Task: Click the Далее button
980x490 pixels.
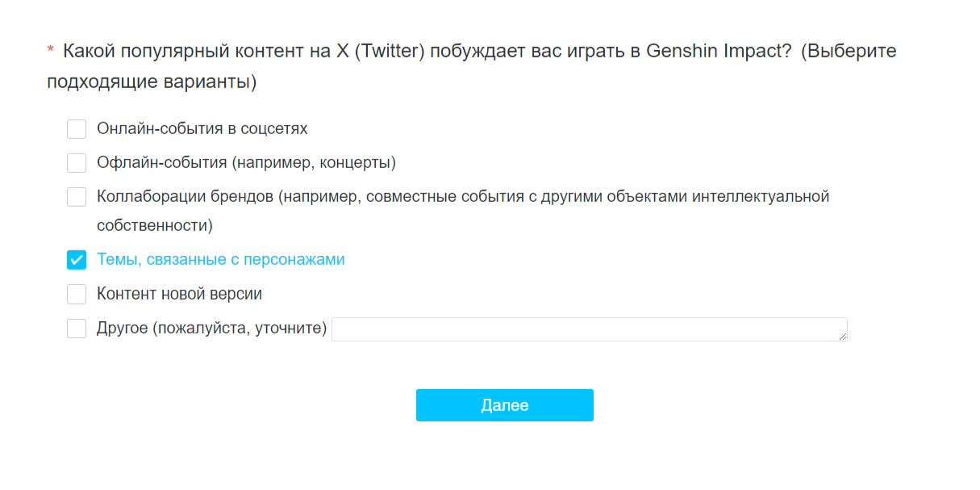Action: point(504,405)
